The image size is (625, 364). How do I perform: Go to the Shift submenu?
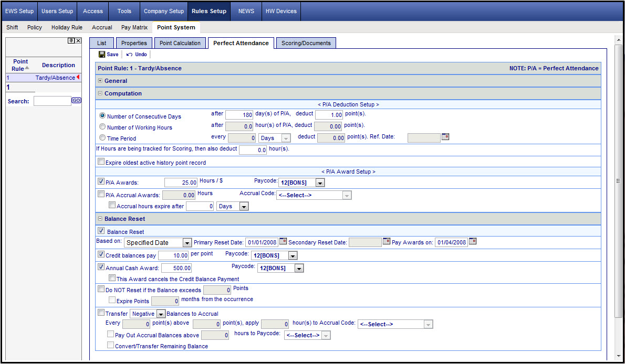[13, 27]
